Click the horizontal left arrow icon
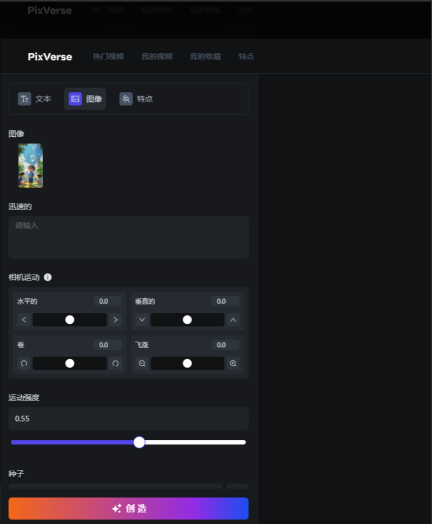The height and width of the screenshot is (525, 433). click(24, 320)
